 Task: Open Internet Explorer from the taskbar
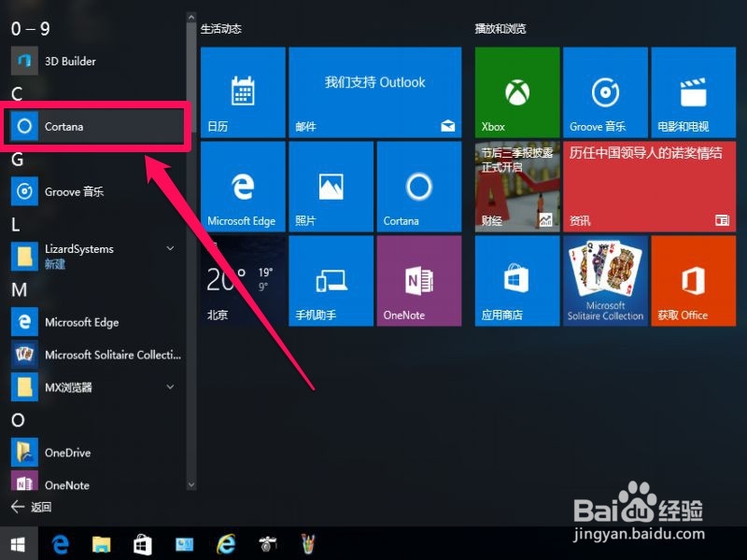(227, 543)
